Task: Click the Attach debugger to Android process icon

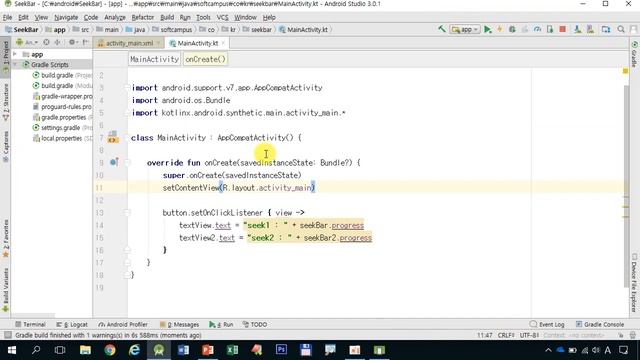Action: click(x=550, y=29)
